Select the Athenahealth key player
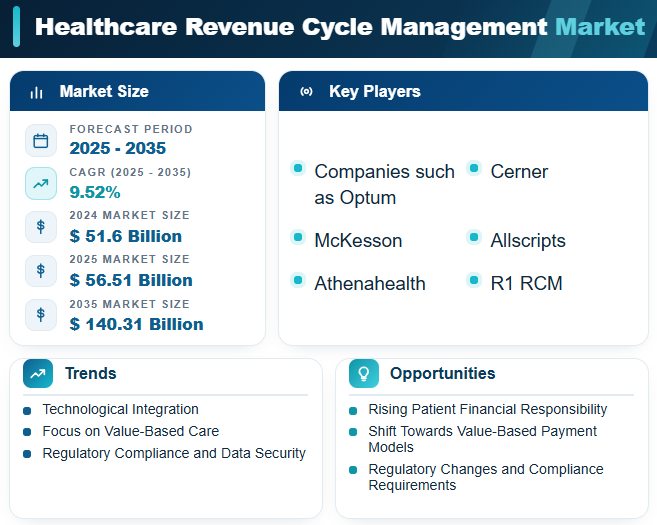Image resolution: width=657 pixels, height=525 pixels. click(x=370, y=284)
